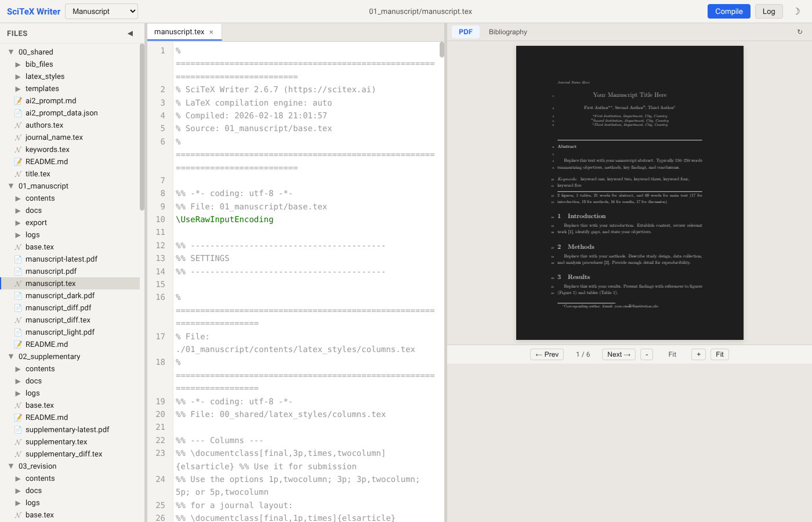This screenshot has width=812, height=522.
Task: Click the PDF refresh icon
Action: 800,32
